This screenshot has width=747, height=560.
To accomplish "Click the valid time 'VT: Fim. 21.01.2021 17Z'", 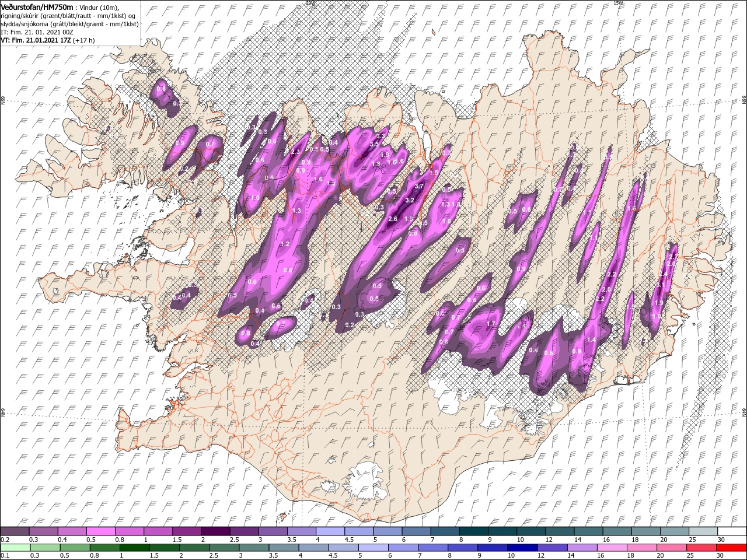I will click(36, 40).
